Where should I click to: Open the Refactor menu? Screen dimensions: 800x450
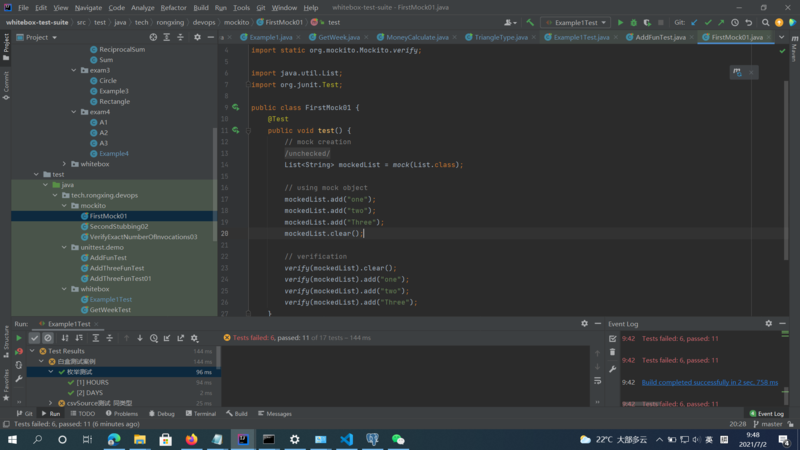[173, 7]
